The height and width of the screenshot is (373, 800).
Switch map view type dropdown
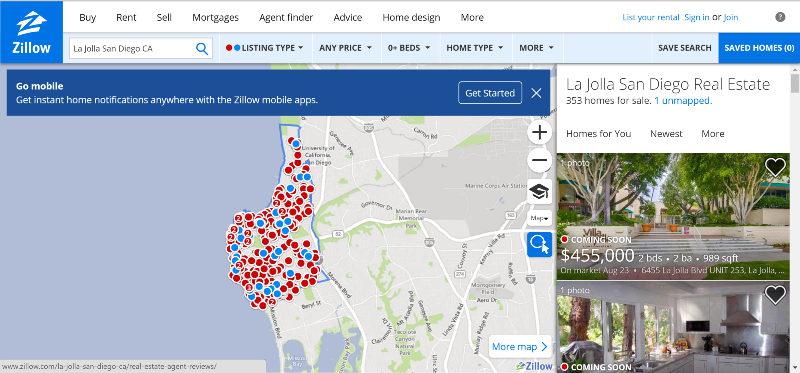point(539,218)
